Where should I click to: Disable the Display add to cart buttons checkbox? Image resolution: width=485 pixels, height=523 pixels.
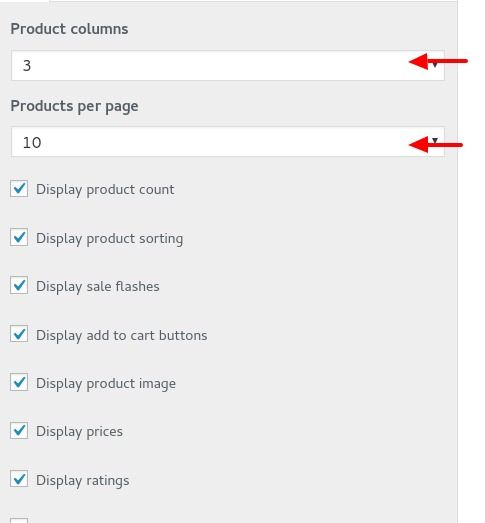[x=19, y=334]
